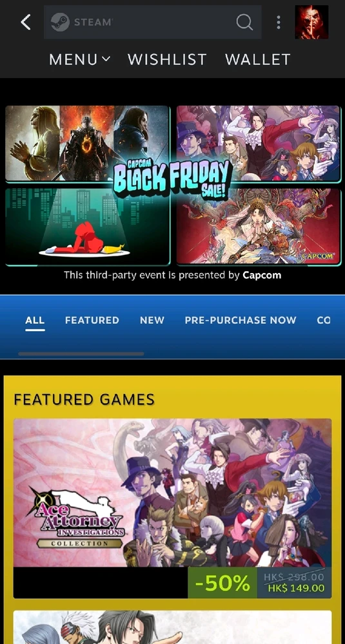Select the ALL tab
The width and height of the screenshot is (345, 644).
pos(35,320)
